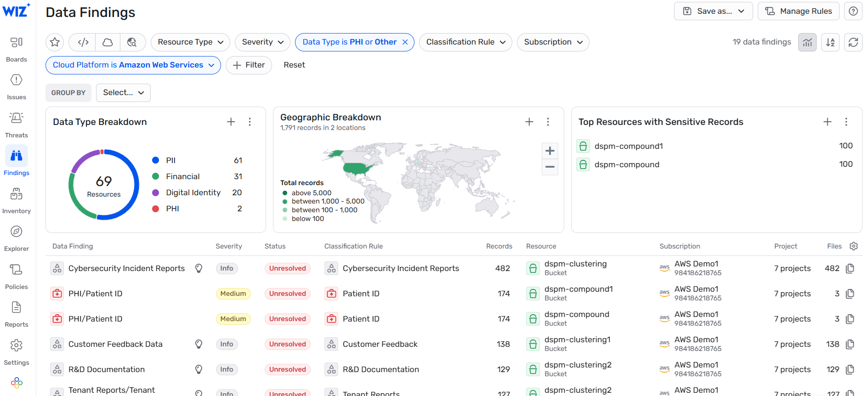Open Inventory from the sidebar
Viewport: 868px width, 396px height.
click(17, 200)
